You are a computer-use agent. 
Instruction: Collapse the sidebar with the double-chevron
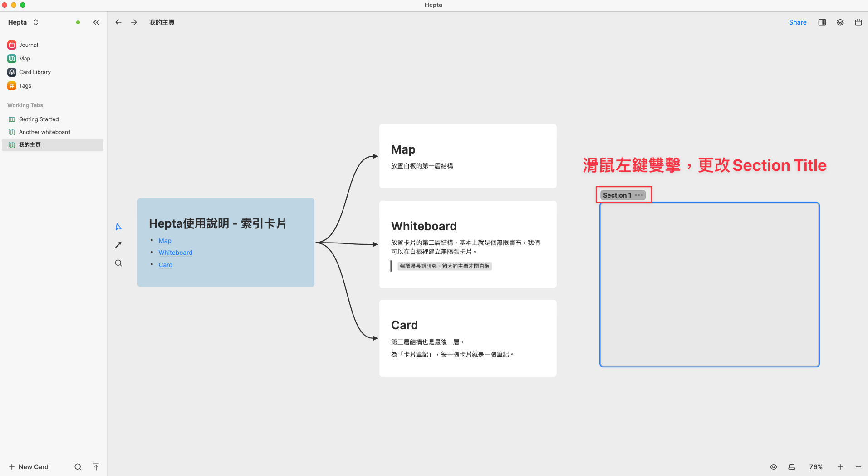(96, 22)
